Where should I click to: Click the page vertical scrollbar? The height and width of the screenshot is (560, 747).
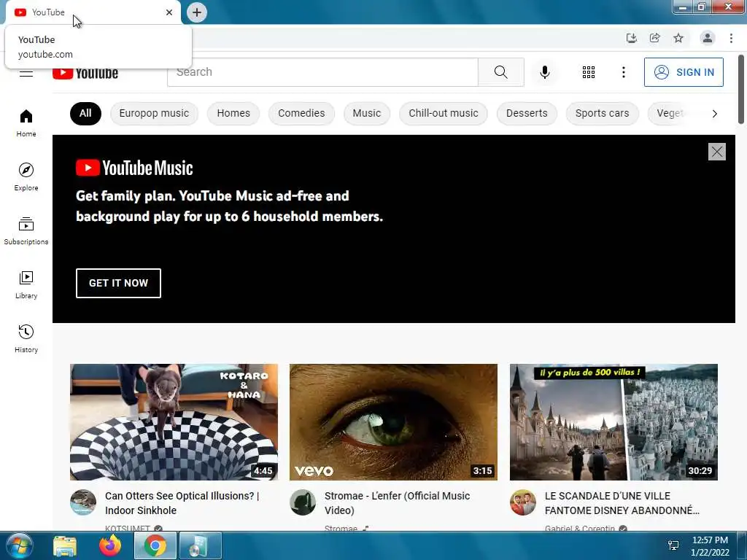tap(741, 90)
